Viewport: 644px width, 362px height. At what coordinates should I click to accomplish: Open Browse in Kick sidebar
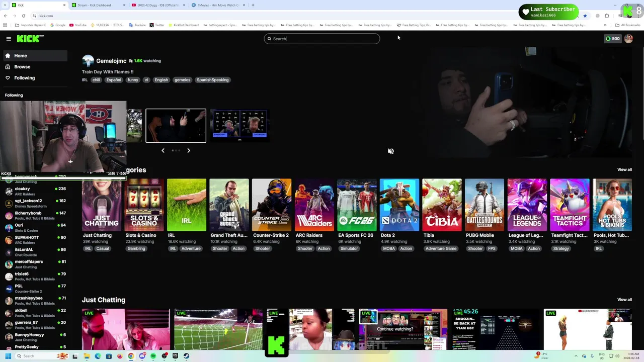(34, 67)
